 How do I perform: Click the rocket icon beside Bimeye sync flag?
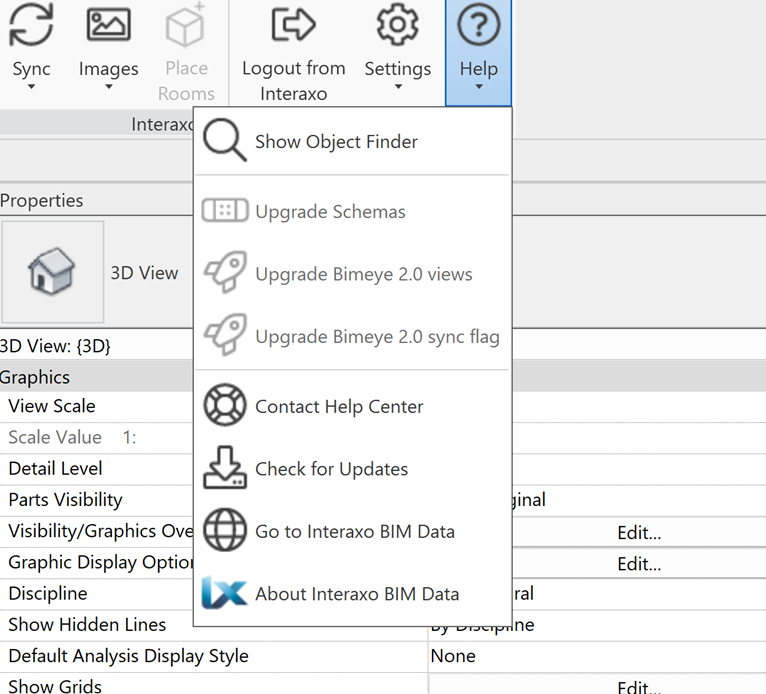[x=225, y=335]
